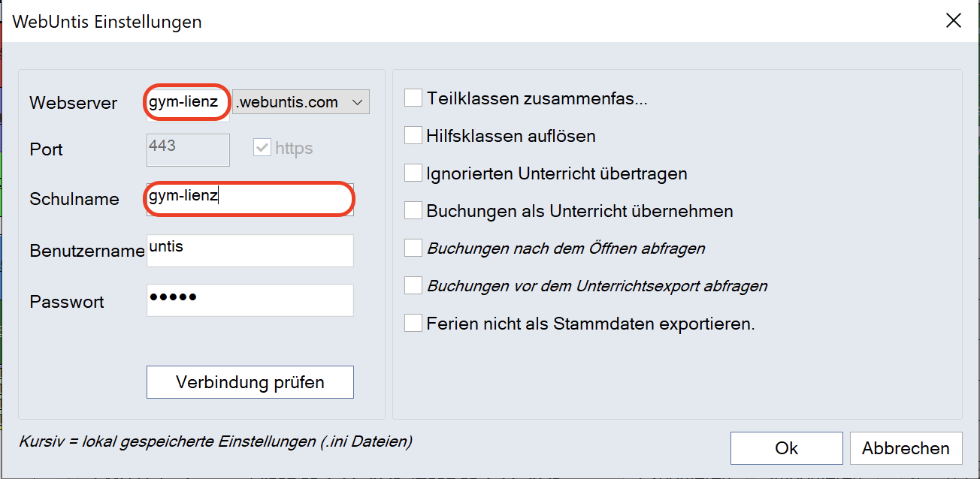This screenshot has height=479, width=980.
Task: Click the Kursiv local settings note
Action: point(216,441)
